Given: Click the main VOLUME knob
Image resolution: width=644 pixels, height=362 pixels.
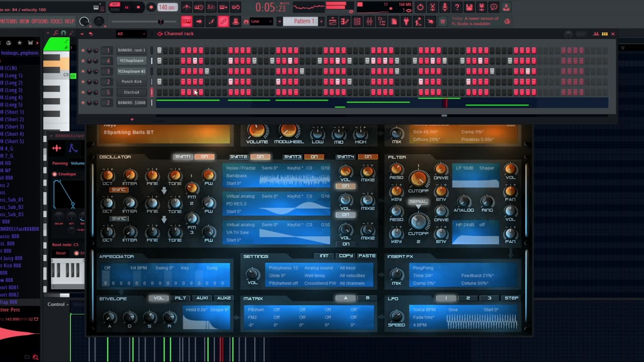Looking at the screenshot, I should pos(257,131).
